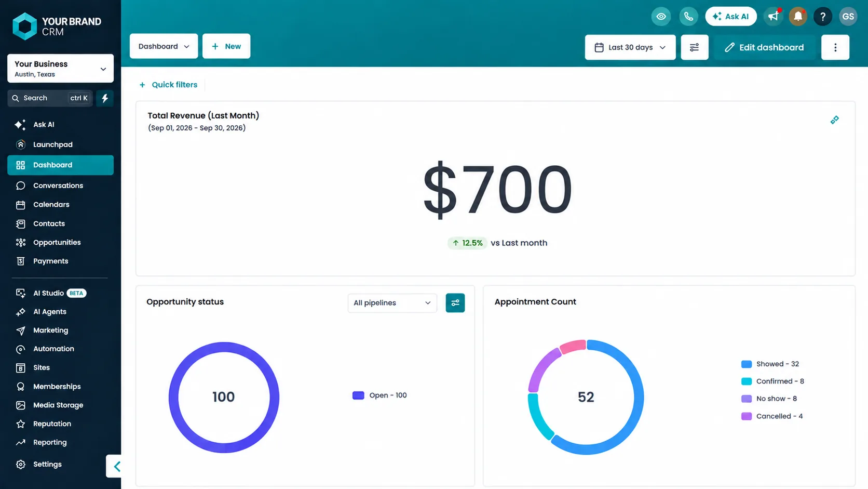Viewport: 868px width, 489px height.
Task: Open the Last 30 days date dropdown
Action: point(630,47)
